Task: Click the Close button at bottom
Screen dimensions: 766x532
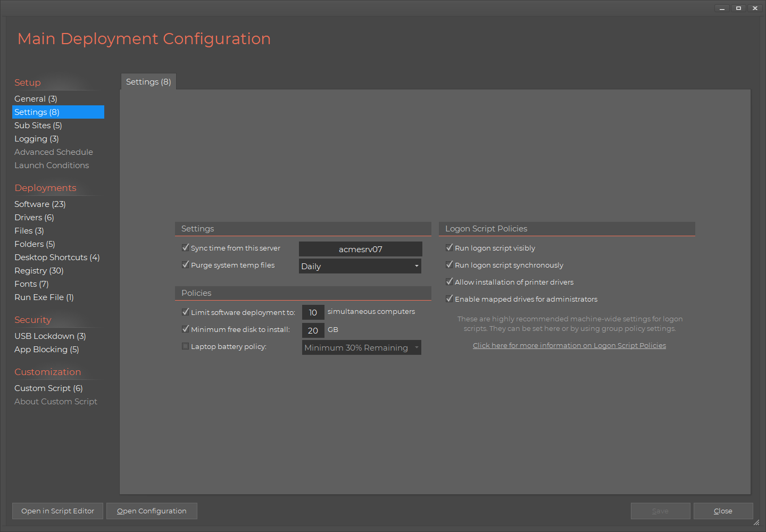Action: [723, 511]
